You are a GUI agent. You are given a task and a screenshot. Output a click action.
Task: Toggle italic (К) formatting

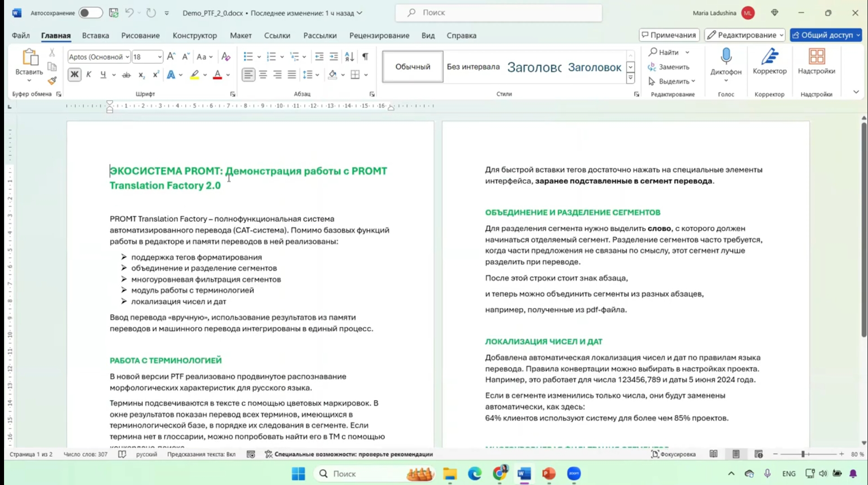89,75
